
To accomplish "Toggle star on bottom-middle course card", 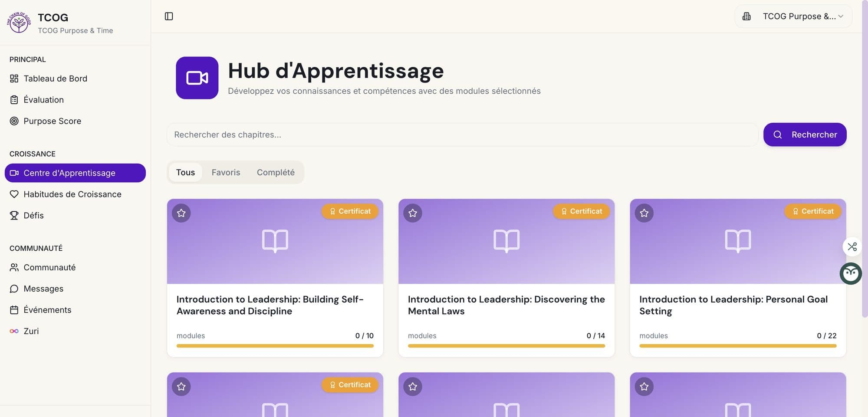I will 413,387.
